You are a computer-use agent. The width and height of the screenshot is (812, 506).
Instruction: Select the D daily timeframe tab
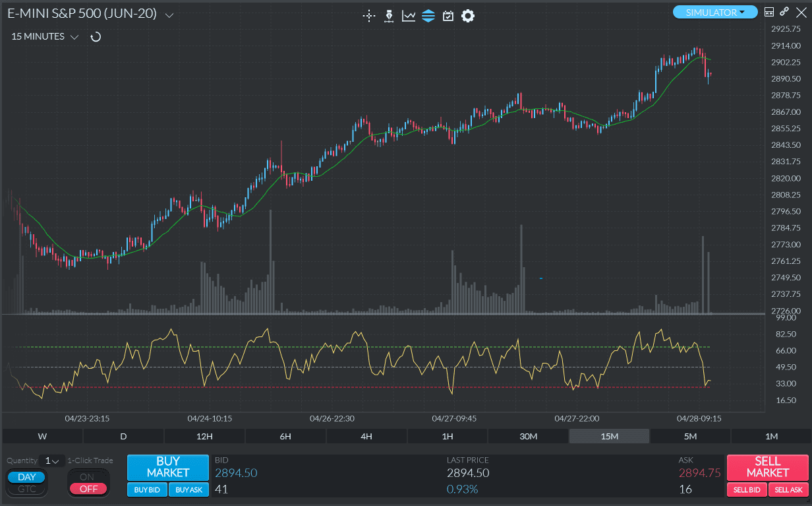(123, 436)
